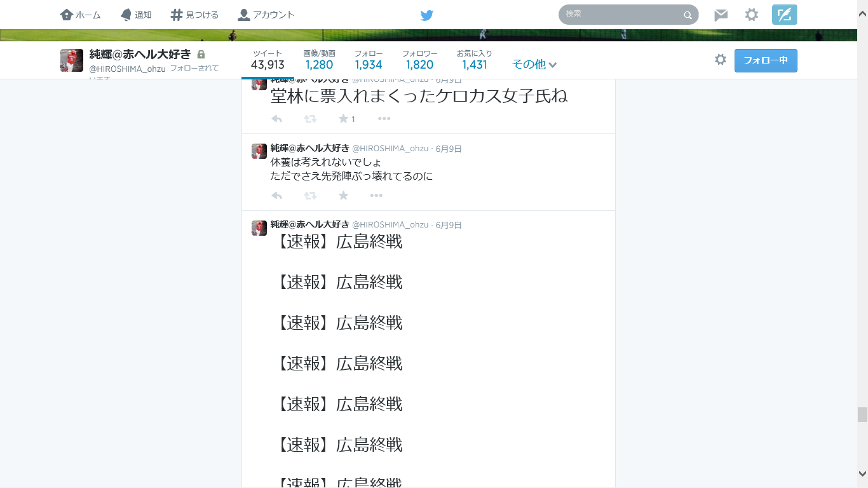Select the フォロワー 1,820 tab
868x488 pixels.
419,60
